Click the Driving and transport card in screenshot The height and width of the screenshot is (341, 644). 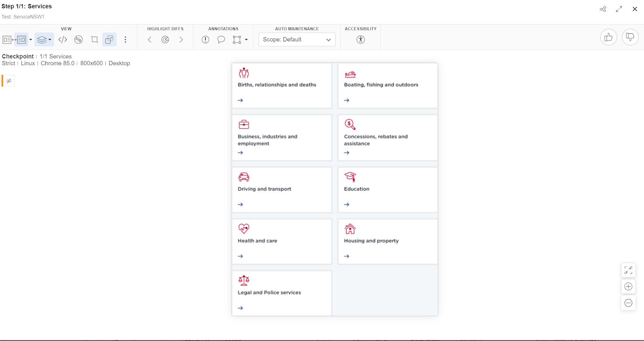click(x=281, y=189)
